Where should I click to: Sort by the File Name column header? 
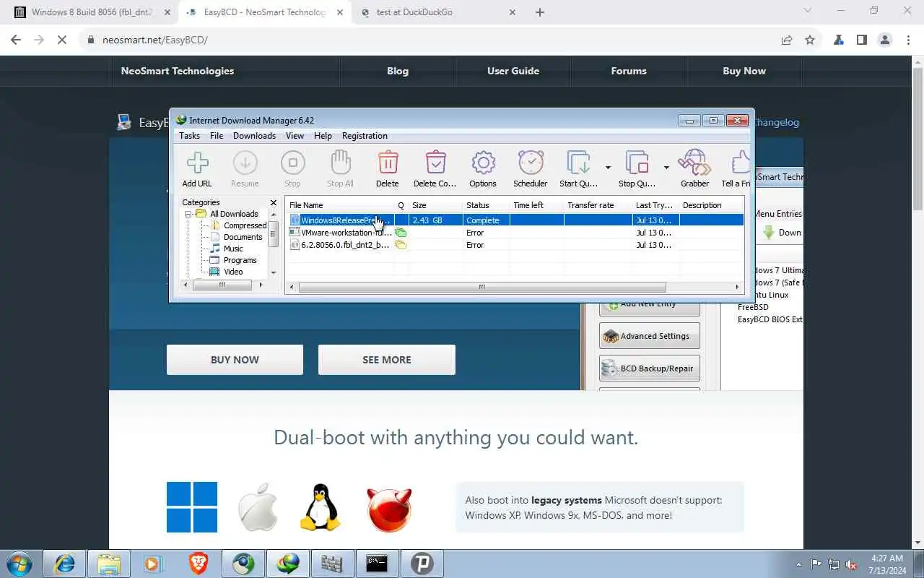(340, 205)
